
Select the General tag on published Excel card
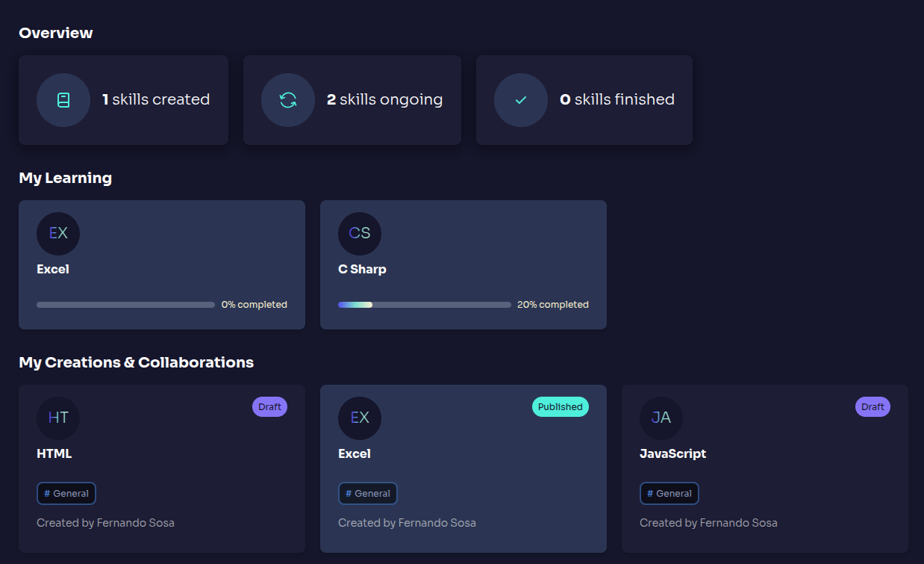(368, 494)
